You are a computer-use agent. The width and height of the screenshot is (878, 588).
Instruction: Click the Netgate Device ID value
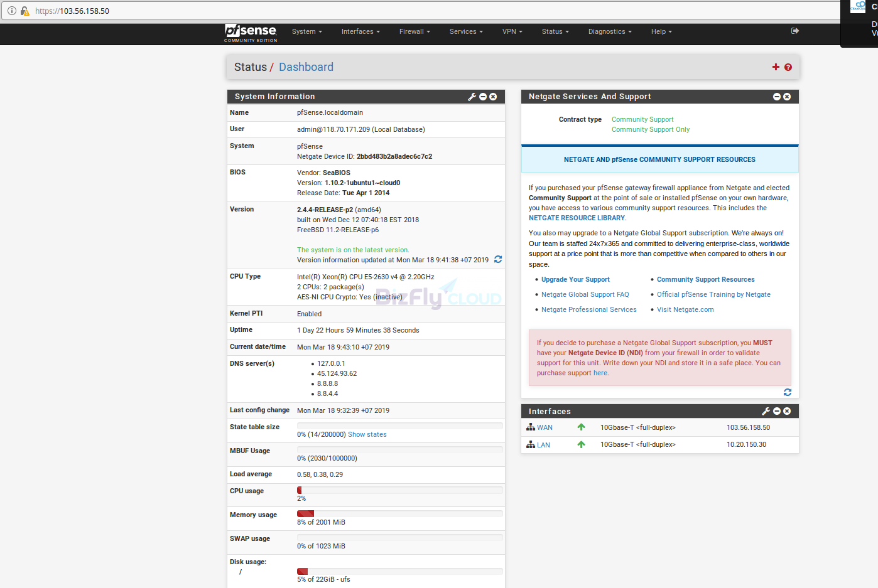coord(394,156)
